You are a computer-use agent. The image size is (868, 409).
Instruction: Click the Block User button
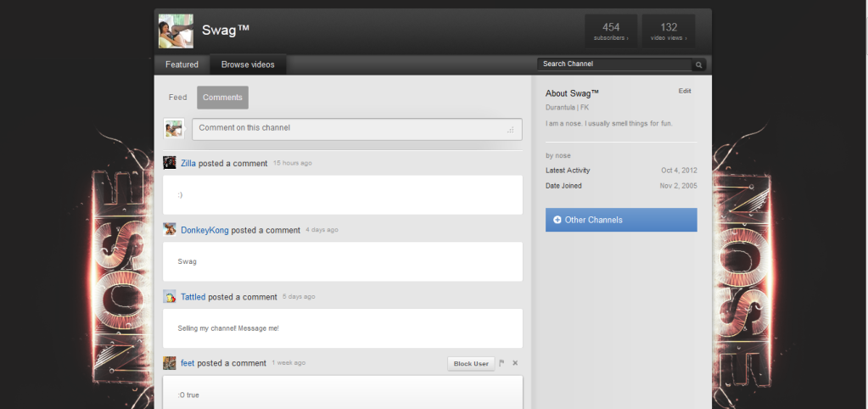[471, 363]
